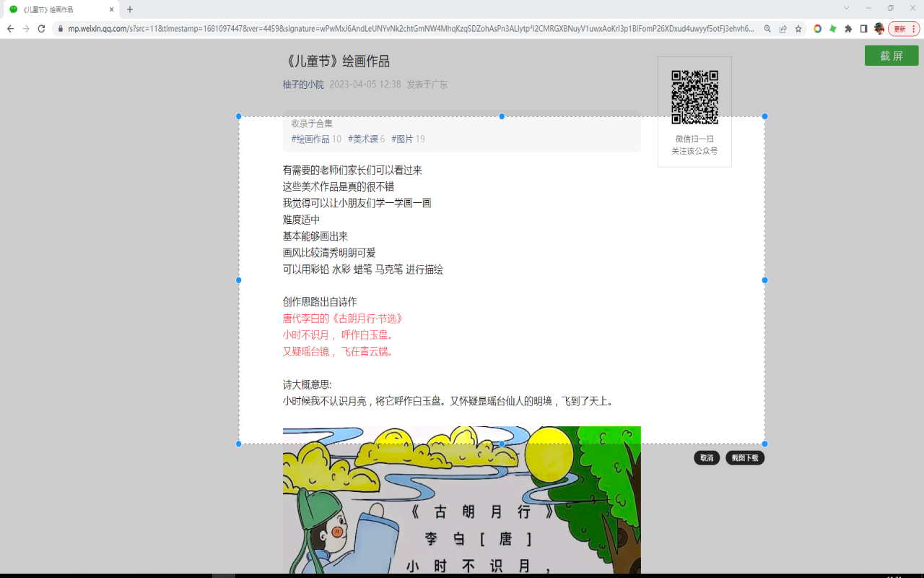This screenshot has height=578, width=924.
Task: Open the Chrome profile avatar
Action: [x=879, y=29]
